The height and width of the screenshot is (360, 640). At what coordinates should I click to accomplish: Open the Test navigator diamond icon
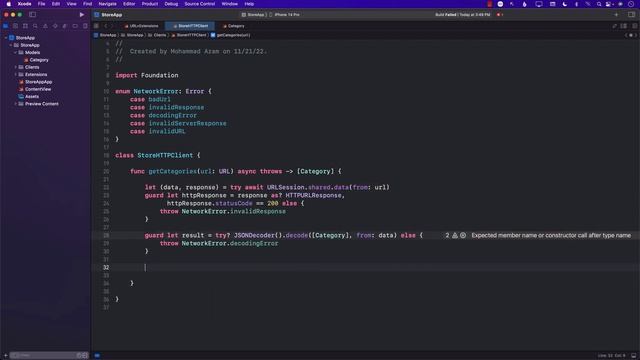[x=55, y=26]
